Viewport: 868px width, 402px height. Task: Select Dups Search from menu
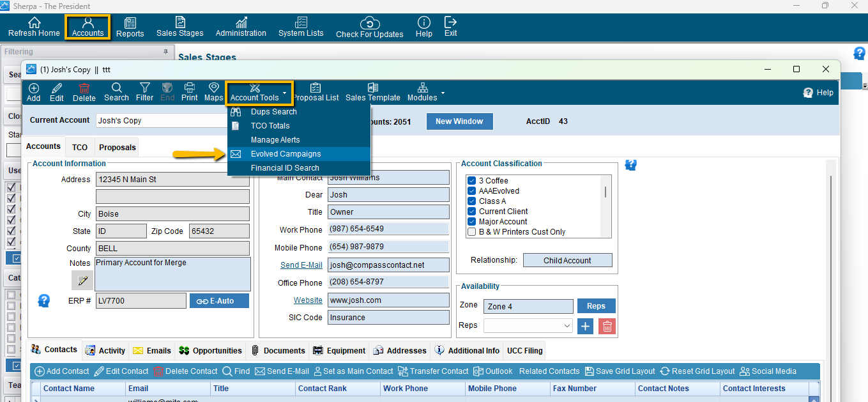299,112
